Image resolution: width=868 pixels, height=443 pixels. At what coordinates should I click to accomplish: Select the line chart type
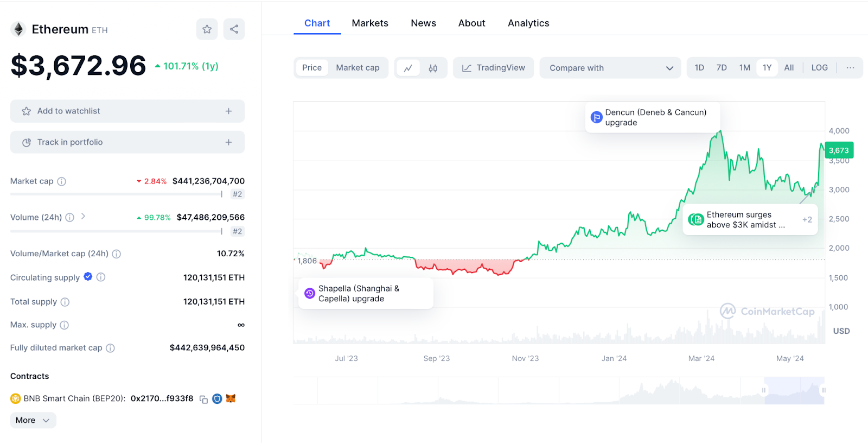coord(408,68)
